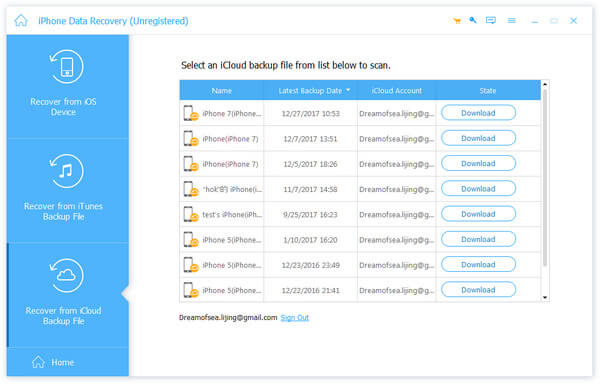Click the scrollbar up arrow of the backup list
This screenshot has height=384, width=600.
(545, 84)
